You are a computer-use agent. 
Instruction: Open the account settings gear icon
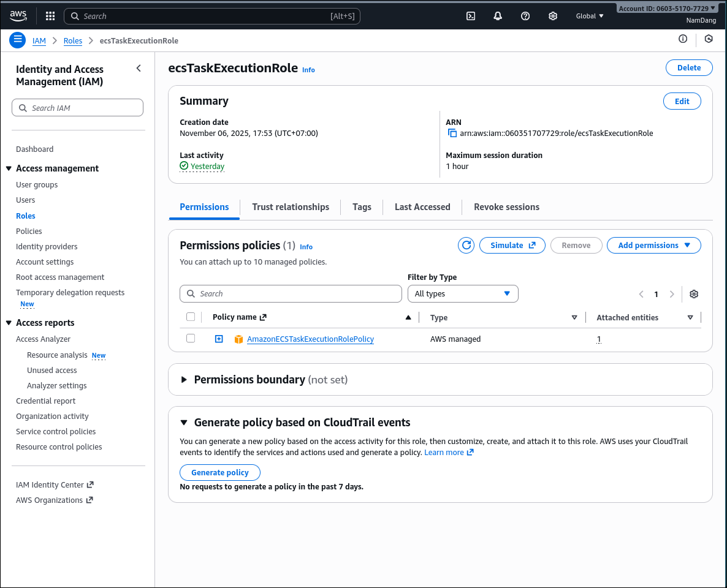click(x=552, y=15)
